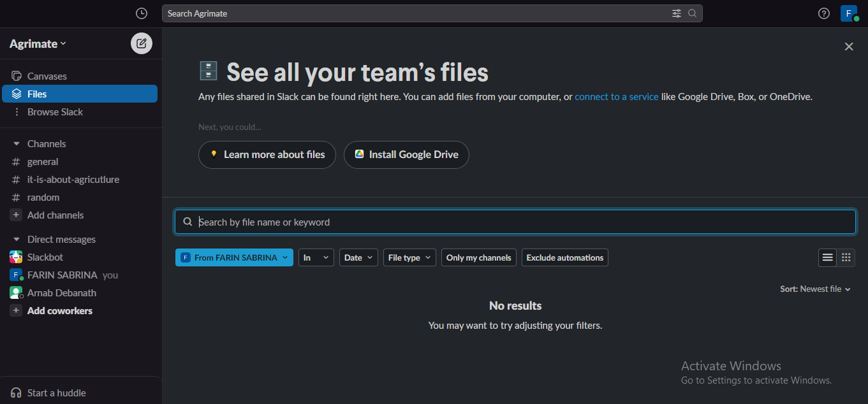868x404 pixels.
Task: Follow the connect to a service link
Action: click(616, 97)
